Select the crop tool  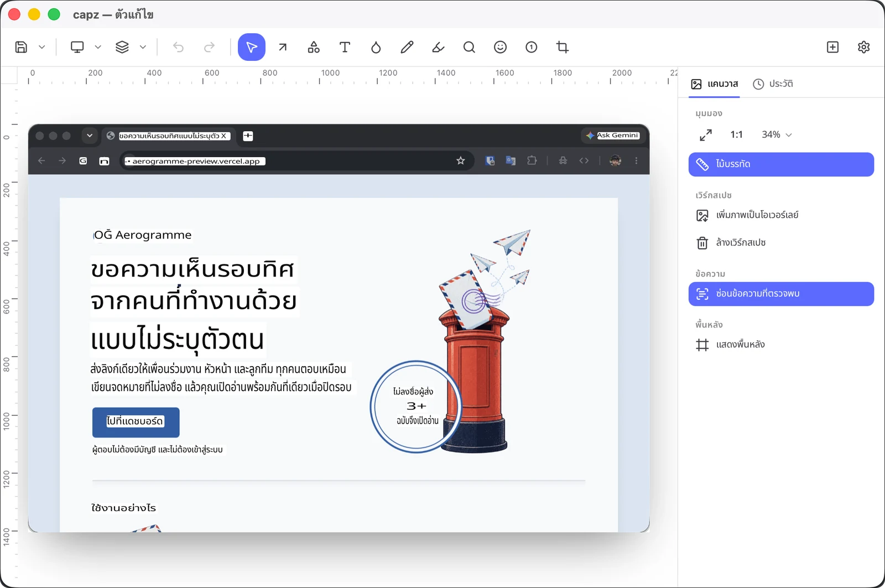(x=563, y=47)
